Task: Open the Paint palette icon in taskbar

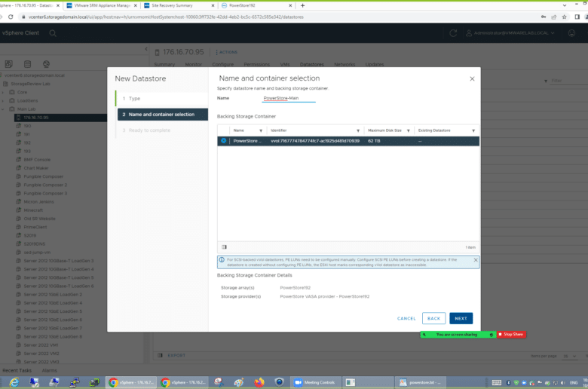Action: pos(238,382)
